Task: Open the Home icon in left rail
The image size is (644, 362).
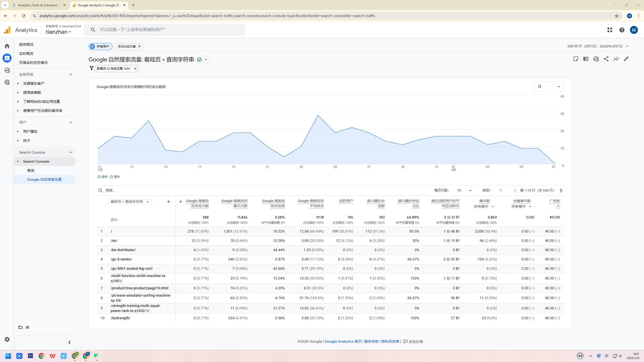Action: point(7,46)
